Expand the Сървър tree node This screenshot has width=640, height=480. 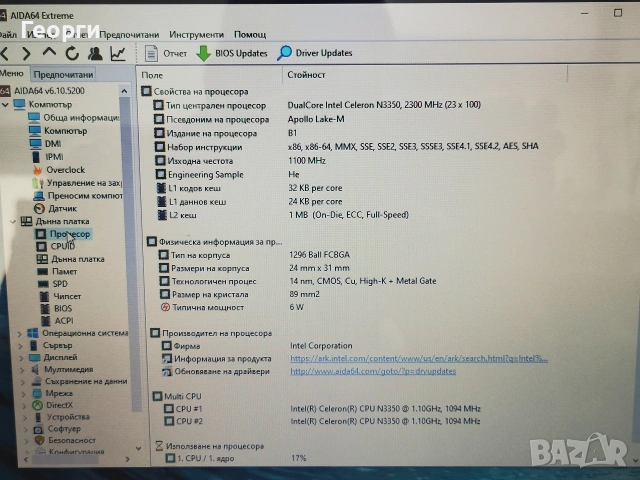(20, 346)
